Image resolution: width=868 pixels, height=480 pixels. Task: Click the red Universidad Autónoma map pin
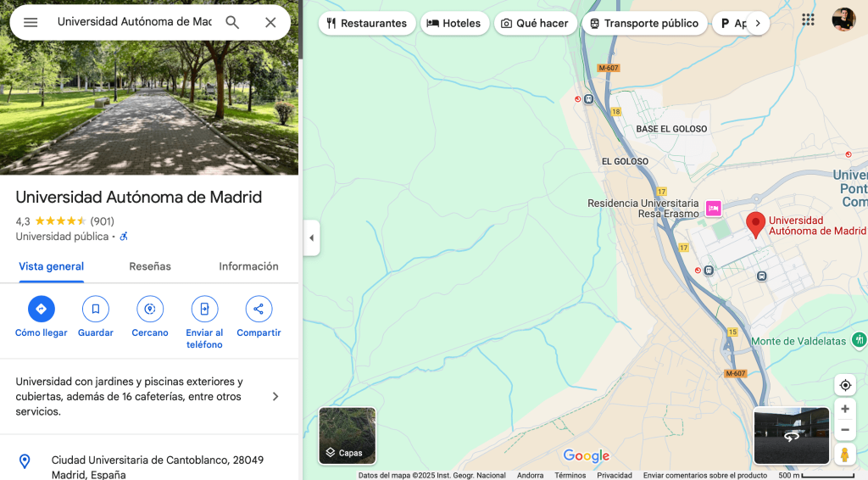tap(755, 225)
